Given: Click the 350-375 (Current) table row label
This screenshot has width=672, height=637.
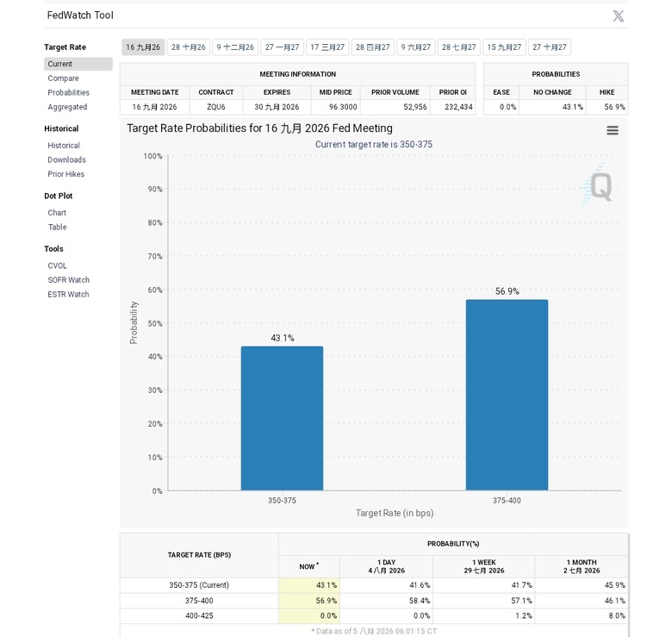Looking at the screenshot, I should pos(199,585).
